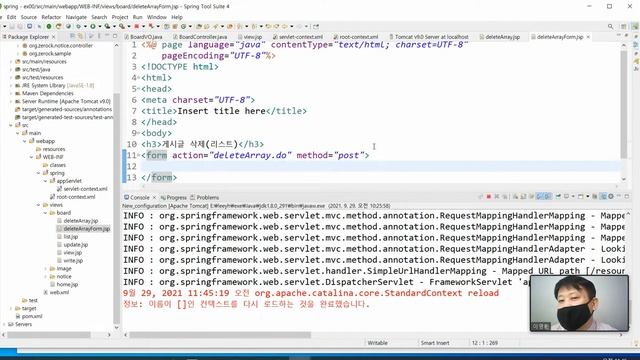The width and height of the screenshot is (640, 360).
Task: Click Display Selected Console icon
Action: pos(566,197)
